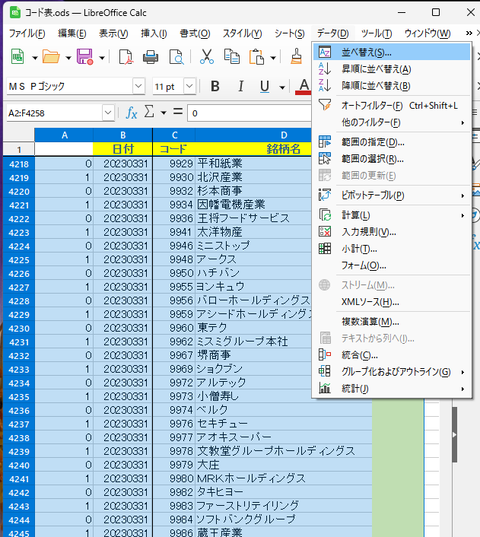Click the Clone Formatting brush icon

coord(296,57)
